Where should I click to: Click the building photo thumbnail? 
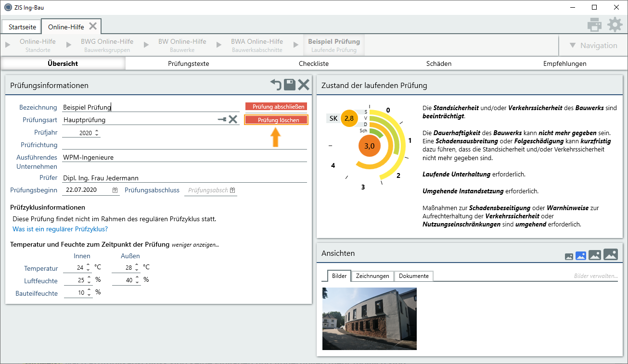[369, 318]
